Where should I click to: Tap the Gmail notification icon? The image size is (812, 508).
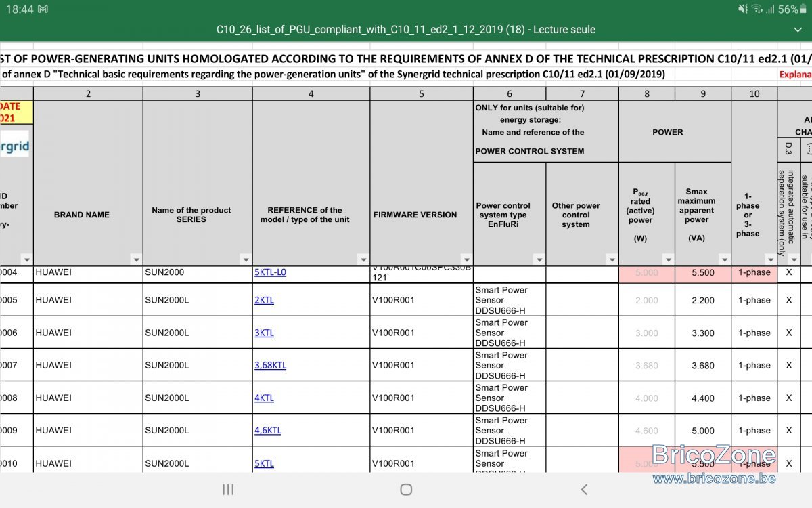(43, 9)
